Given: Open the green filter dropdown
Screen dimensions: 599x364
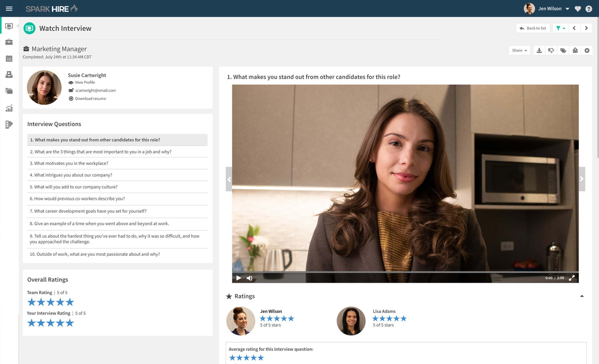Looking at the screenshot, I should pos(560,28).
